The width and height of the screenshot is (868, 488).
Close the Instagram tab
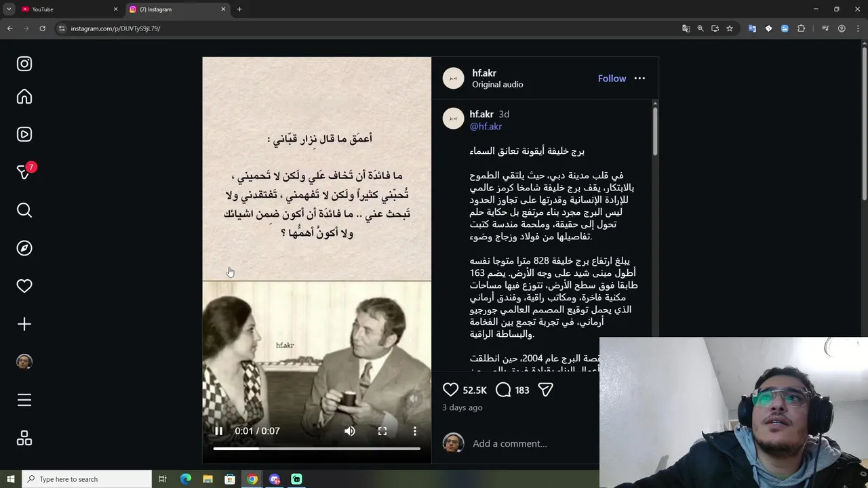223,9
